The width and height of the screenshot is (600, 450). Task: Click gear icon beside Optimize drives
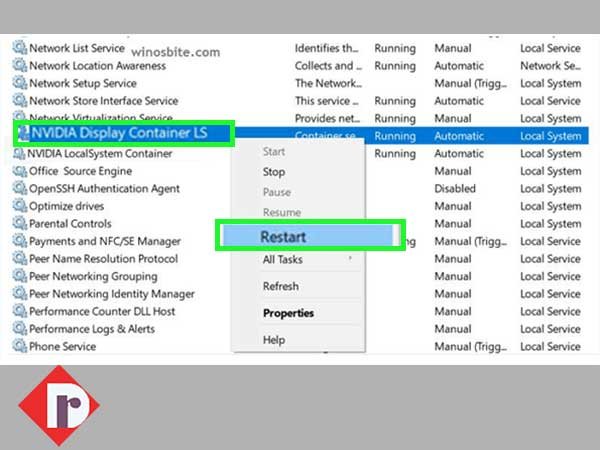point(20,206)
